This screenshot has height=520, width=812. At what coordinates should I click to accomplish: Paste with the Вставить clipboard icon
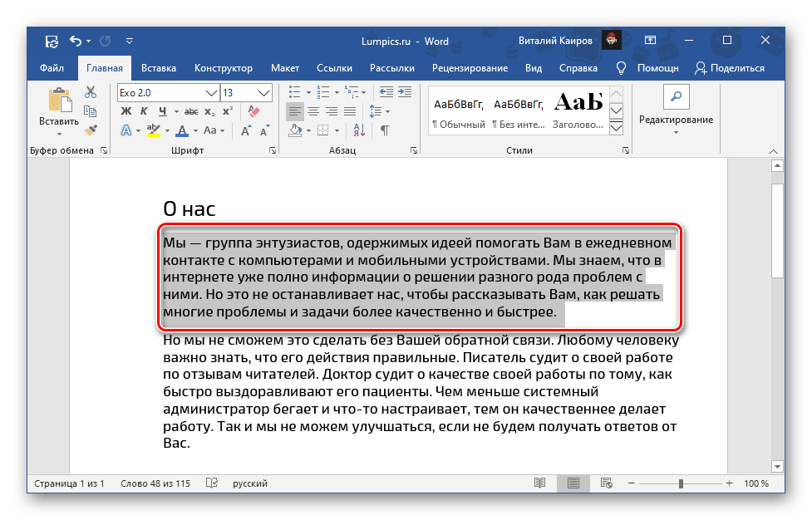pos(60,100)
